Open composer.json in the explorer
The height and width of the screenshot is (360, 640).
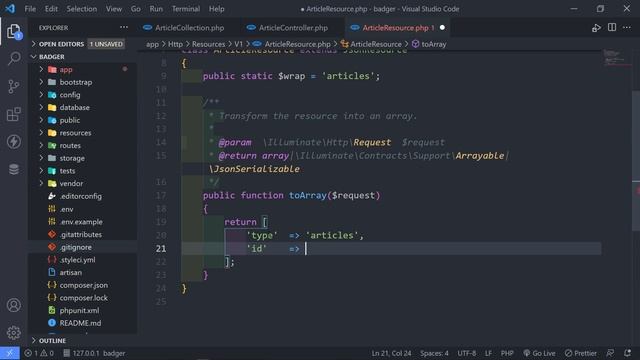click(x=84, y=285)
